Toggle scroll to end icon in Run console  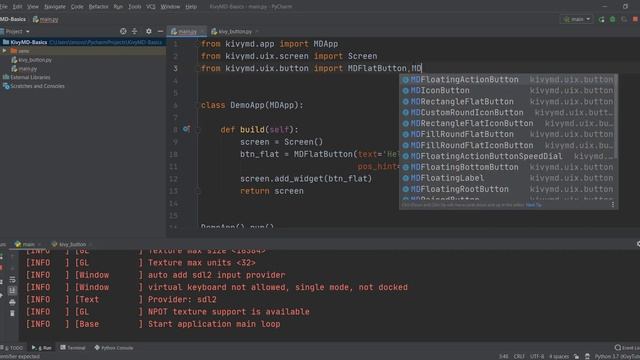tap(12, 291)
